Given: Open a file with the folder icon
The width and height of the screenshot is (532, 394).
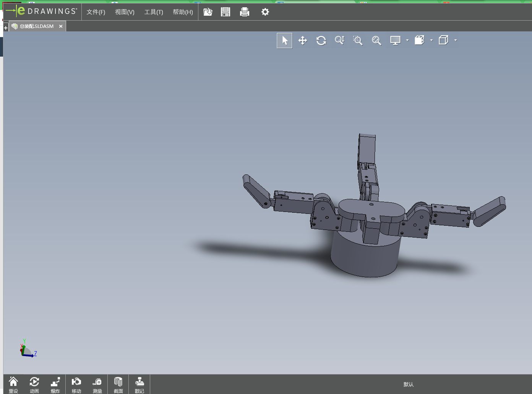Looking at the screenshot, I should coord(208,12).
